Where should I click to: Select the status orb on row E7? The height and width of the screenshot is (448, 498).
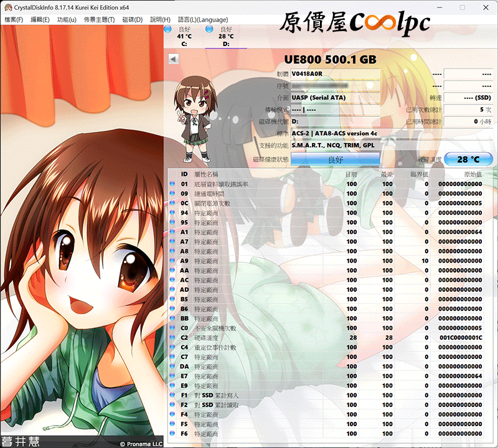[172, 376]
